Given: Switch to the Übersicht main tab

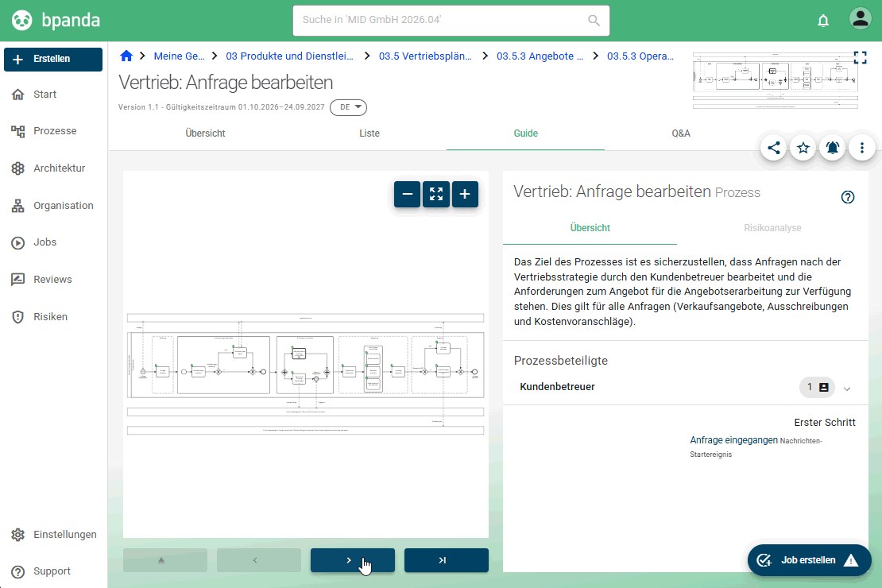Looking at the screenshot, I should pos(205,133).
